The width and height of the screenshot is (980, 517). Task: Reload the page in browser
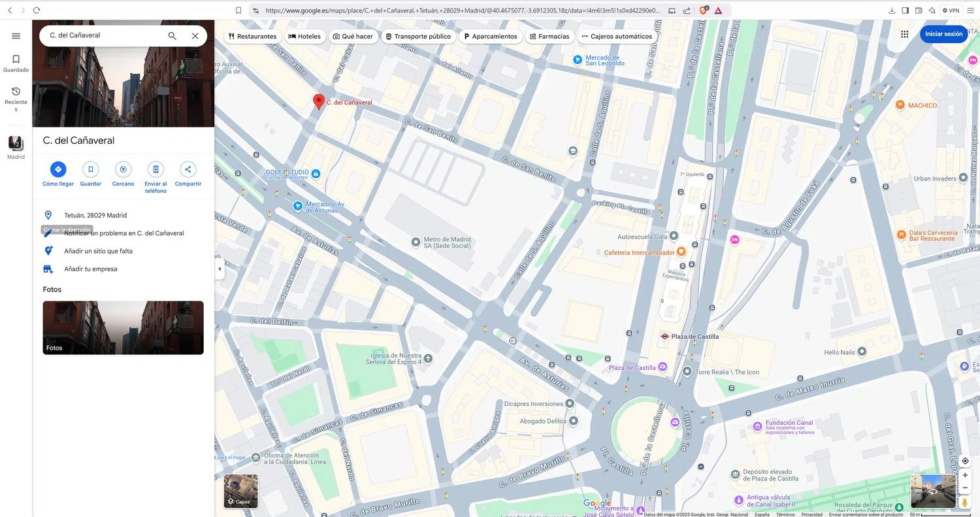click(37, 10)
